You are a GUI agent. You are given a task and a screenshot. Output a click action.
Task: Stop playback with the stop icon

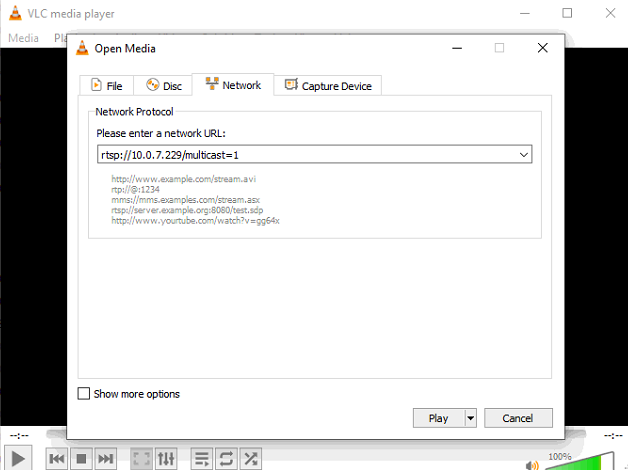click(81, 458)
